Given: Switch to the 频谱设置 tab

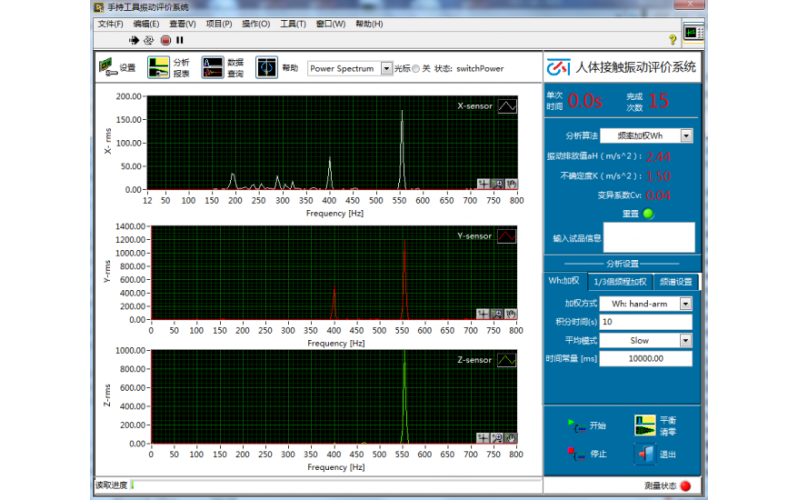Looking at the screenshot, I should (676, 282).
